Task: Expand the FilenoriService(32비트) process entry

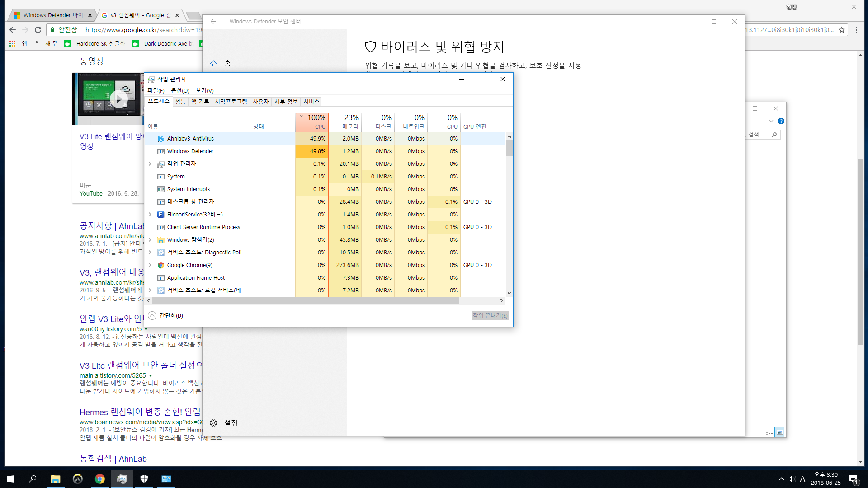Action: point(150,215)
